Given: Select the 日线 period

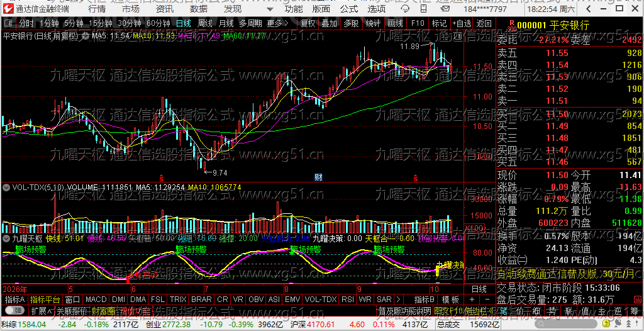Looking at the screenshot, I should 183,23.
